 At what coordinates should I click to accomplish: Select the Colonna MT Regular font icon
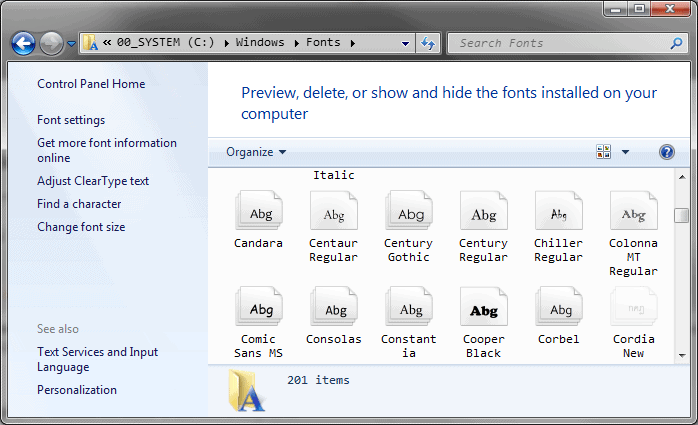point(634,210)
